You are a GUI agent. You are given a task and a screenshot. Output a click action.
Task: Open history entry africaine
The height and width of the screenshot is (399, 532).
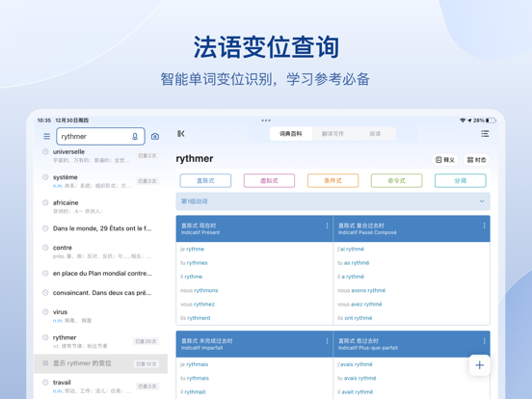101,206
